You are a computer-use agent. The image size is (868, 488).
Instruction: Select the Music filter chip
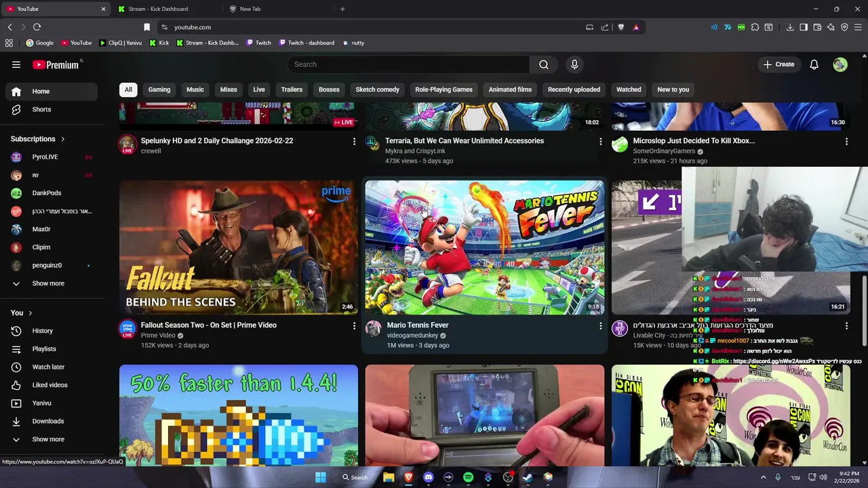[195, 89]
